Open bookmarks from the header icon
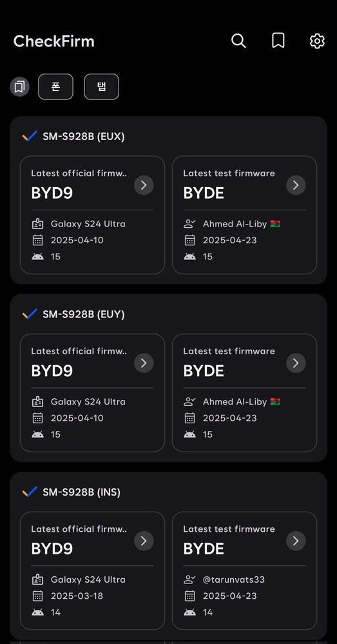Viewport: 337px width, 644px height. (x=278, y=41)
